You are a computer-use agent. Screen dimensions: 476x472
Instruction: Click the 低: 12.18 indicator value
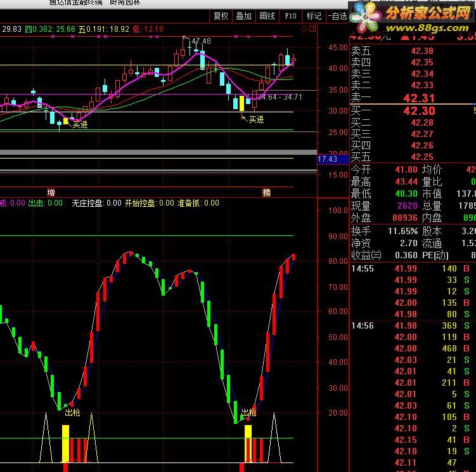coord(148,29)
